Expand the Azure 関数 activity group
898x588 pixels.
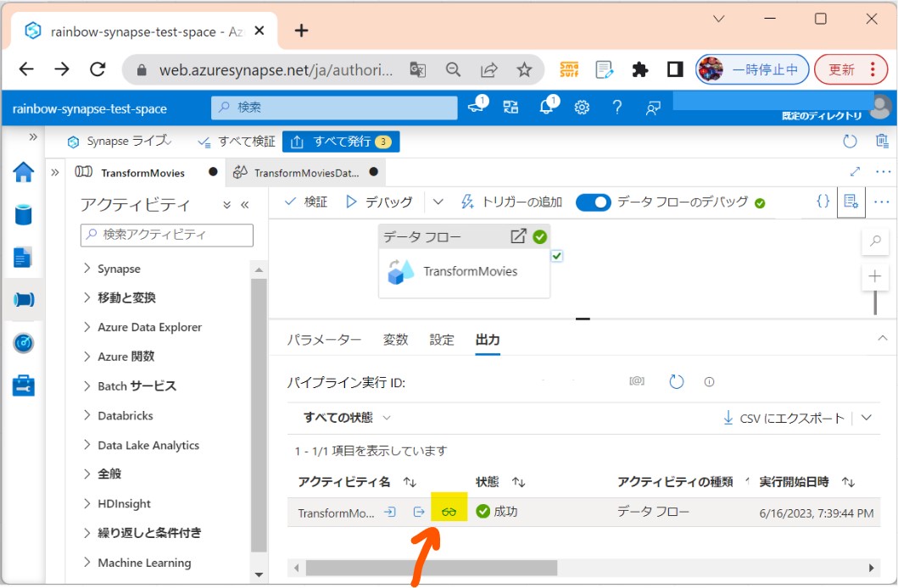coord(86,357)
